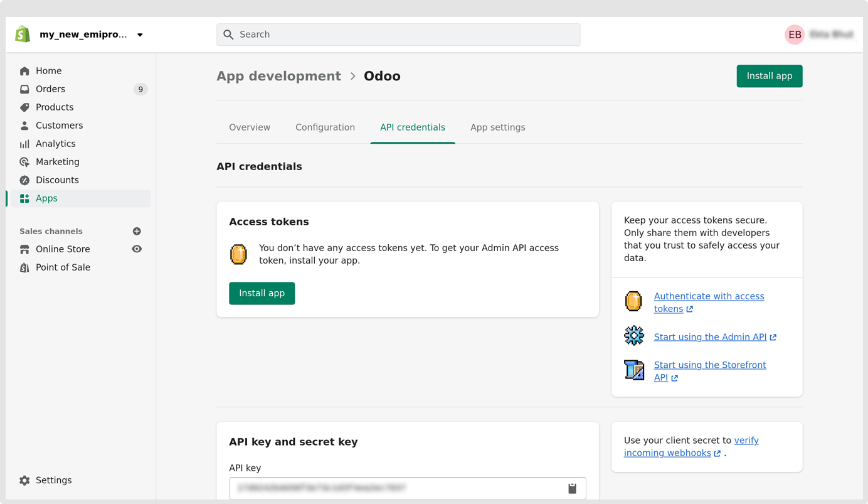
Task: Switch to the Configuration tab
Action: point(325,127)
